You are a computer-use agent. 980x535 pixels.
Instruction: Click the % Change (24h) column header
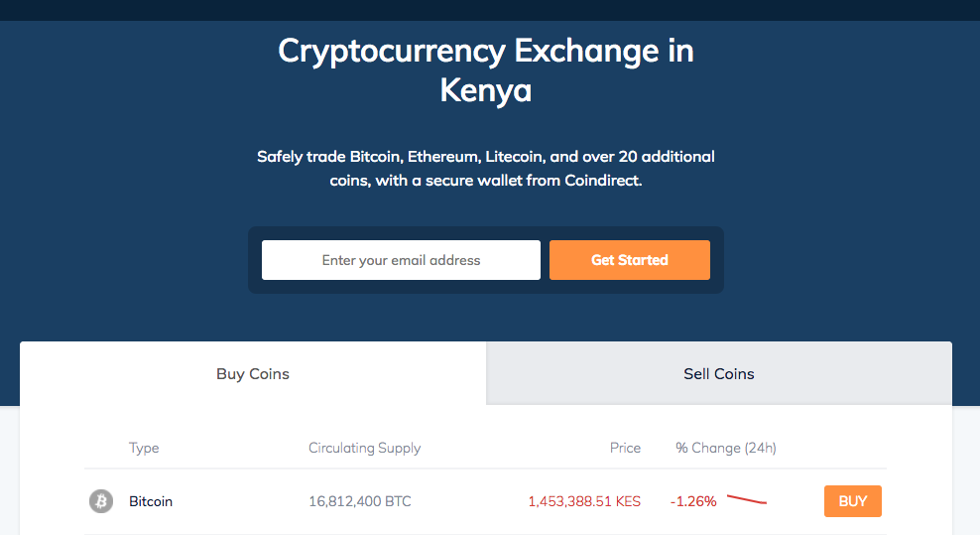click(726, 448)
